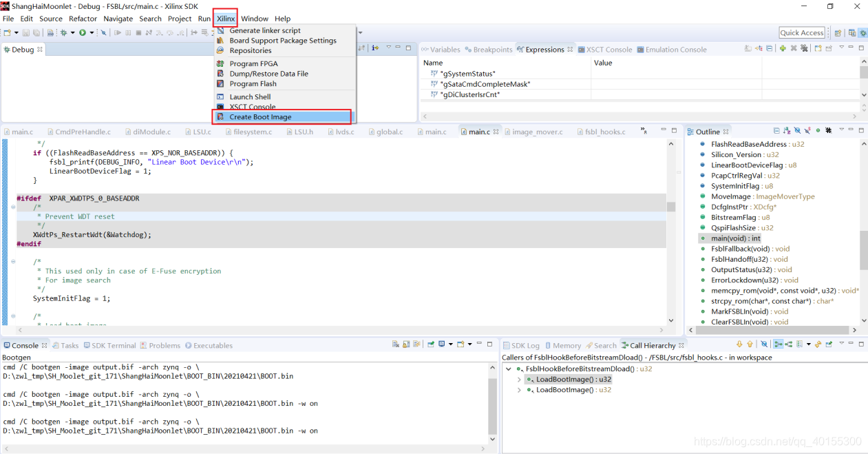The height and width of the screenshot is (454, 868).
Task: Click Add new expression green plus icon
Action: [x=783, y=48]
